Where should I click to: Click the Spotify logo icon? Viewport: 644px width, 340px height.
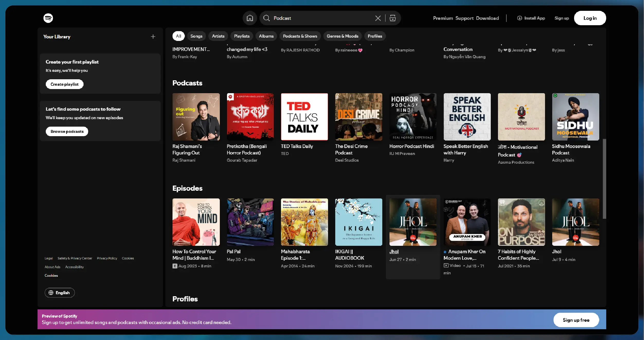(48, 18)
